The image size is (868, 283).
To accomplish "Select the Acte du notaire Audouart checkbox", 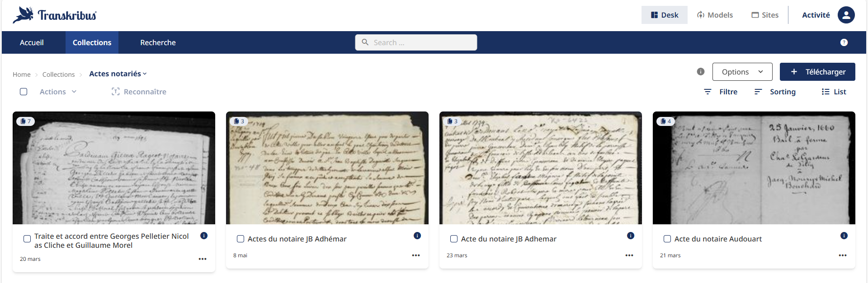I will (667, 239).
